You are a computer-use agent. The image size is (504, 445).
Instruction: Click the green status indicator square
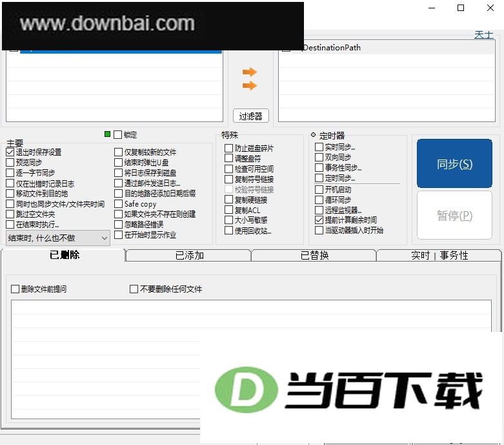[x=107, y=134]
